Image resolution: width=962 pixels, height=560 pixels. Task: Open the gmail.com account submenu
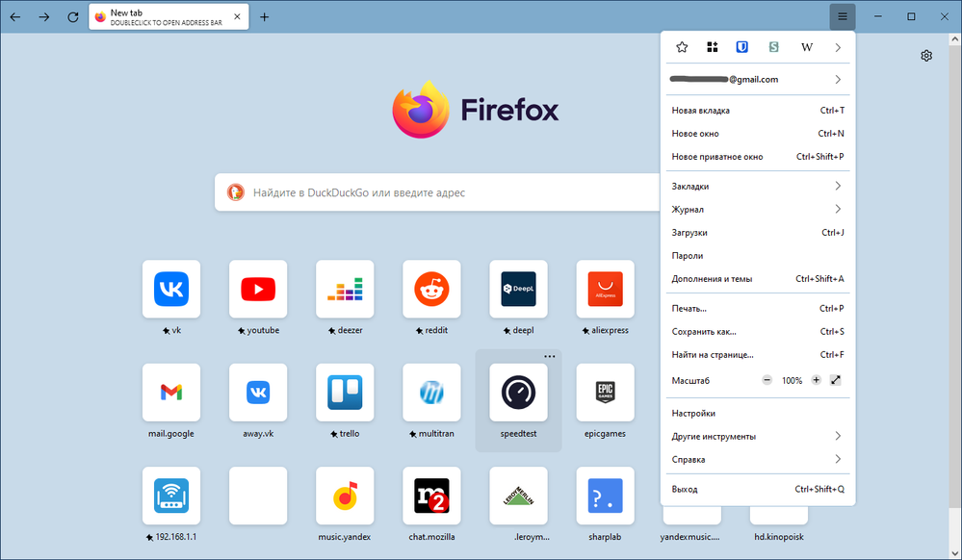click(758, 79)
